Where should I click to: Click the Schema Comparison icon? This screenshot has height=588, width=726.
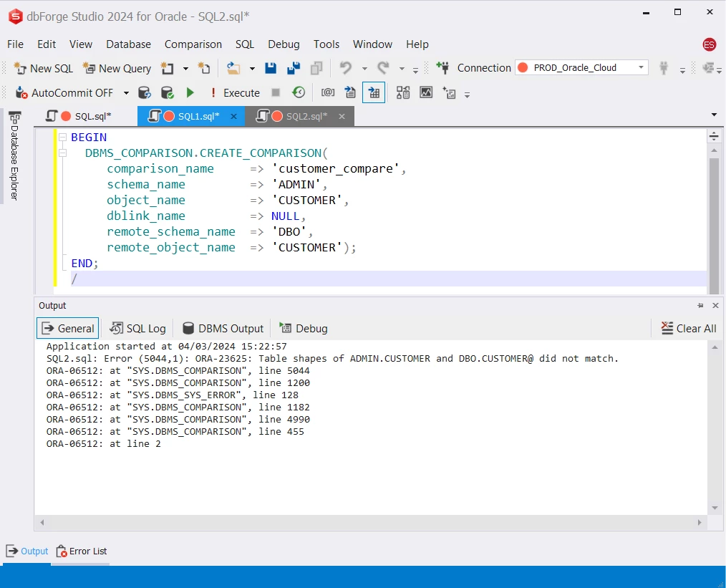pyautogui.click(x=403, y=93)
